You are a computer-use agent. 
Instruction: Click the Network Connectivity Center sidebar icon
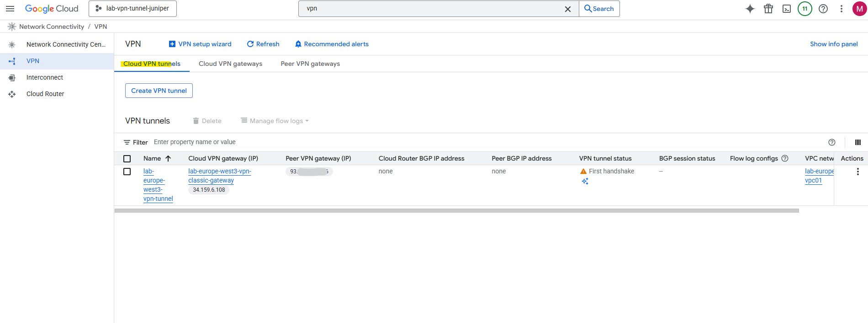tap(12, 45)
